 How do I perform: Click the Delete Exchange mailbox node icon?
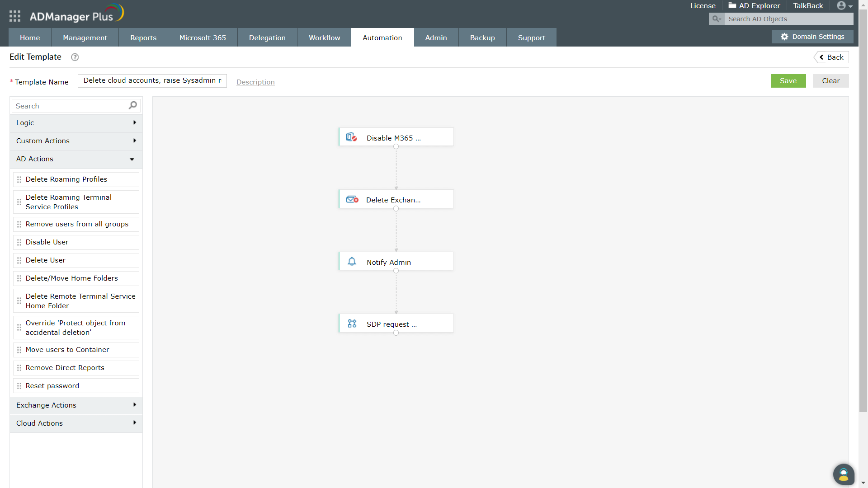pos(352,199)
